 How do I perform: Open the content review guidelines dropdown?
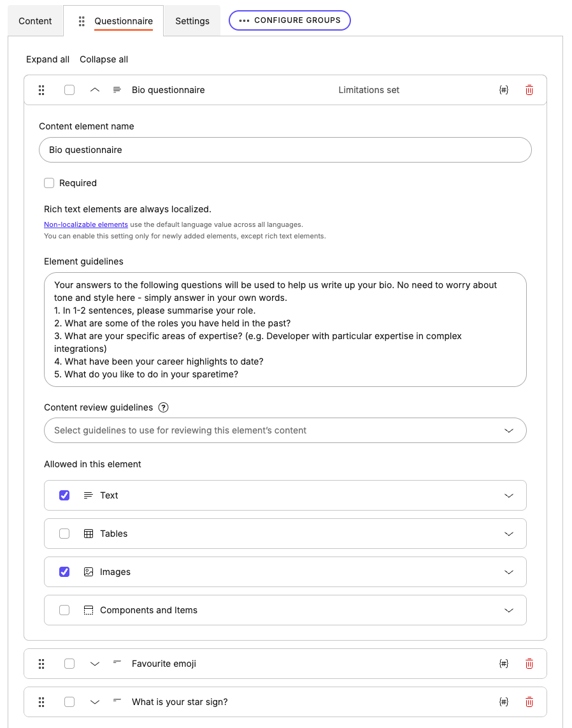285,430
